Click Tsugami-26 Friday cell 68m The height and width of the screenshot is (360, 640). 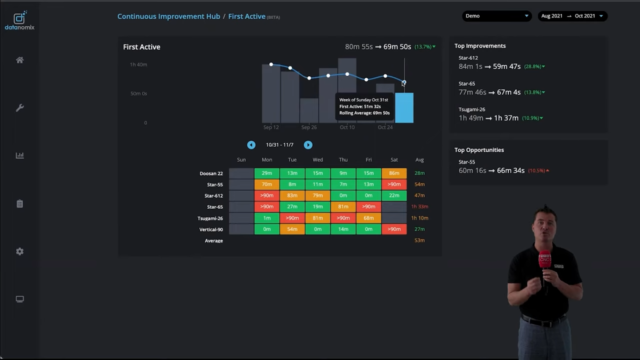(x=369, y=218)
